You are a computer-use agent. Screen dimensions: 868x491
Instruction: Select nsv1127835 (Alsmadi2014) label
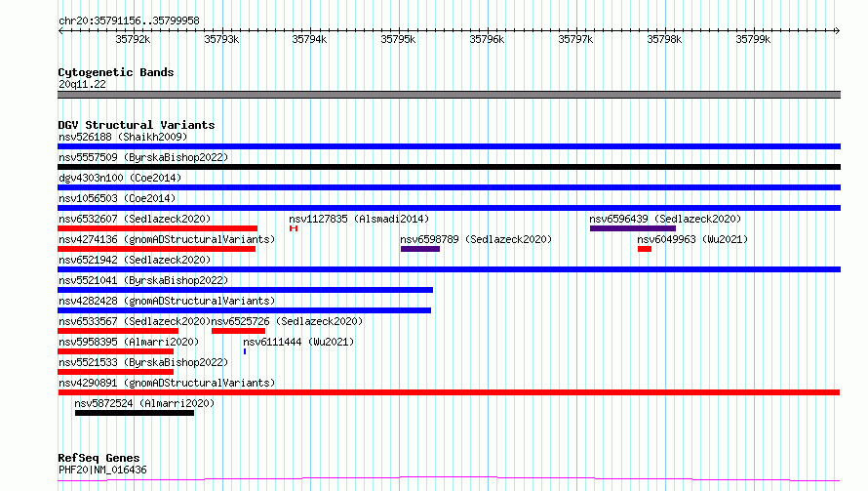(359, 219)
